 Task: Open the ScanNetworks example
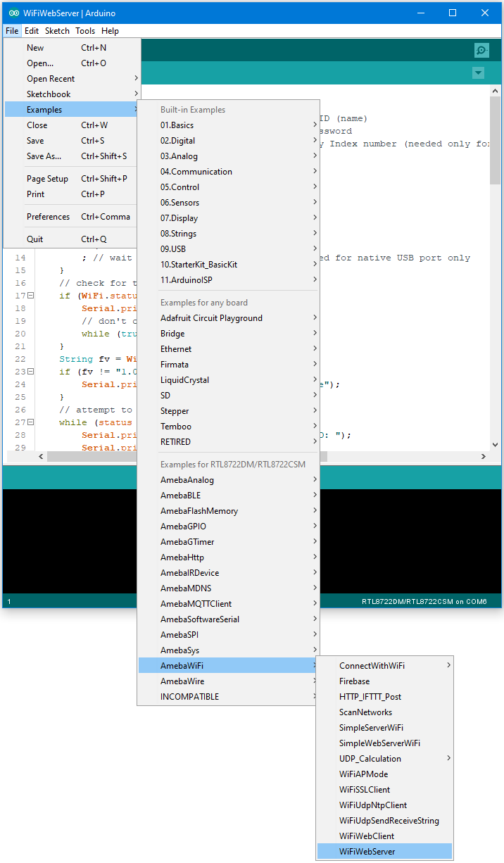384,712
